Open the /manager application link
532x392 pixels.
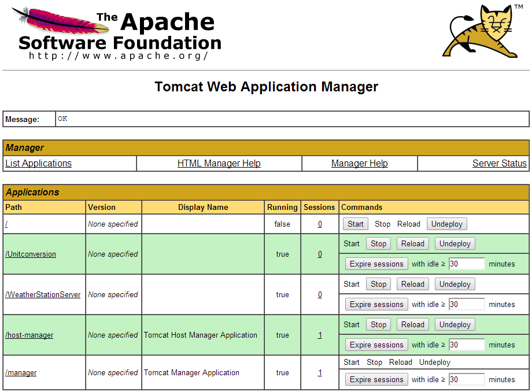click(21, 372)
